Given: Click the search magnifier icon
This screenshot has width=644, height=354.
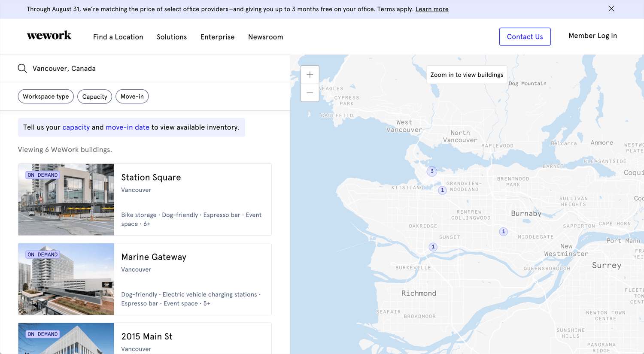Looking at the screenshot, I should (22, 68).
